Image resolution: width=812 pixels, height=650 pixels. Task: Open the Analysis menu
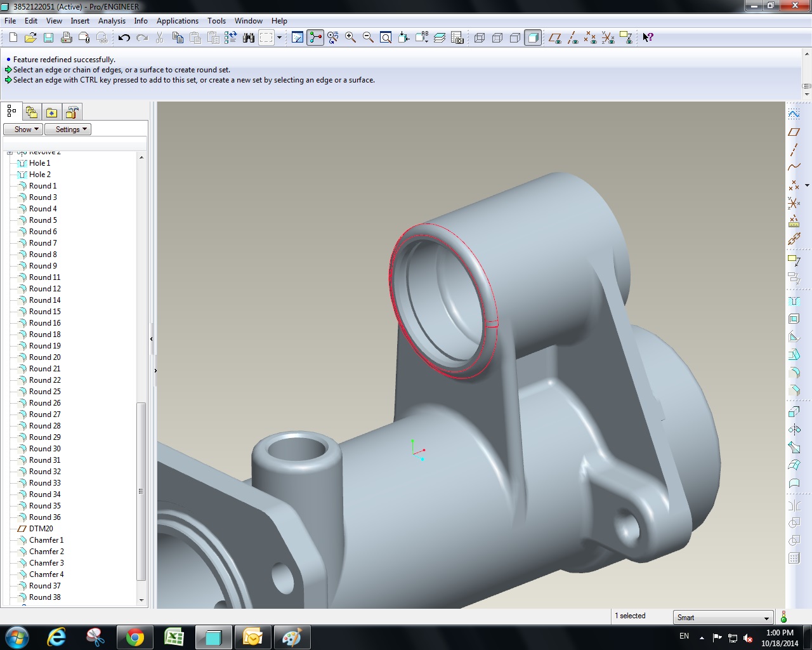pos(112,21)
